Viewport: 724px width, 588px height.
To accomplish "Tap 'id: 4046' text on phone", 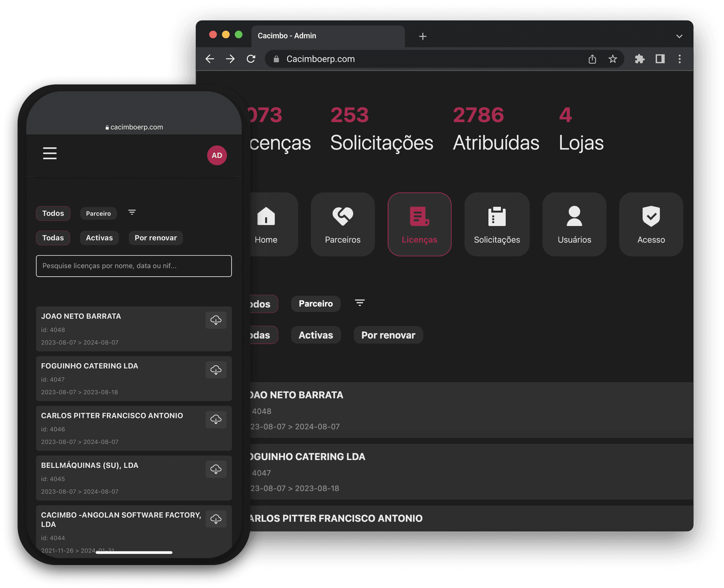I will click(53, 429).
